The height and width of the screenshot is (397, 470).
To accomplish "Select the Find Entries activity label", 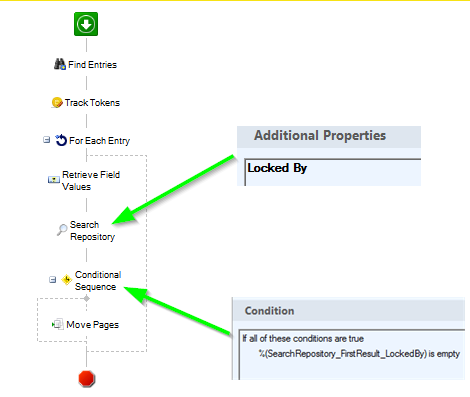I will coord(92,65).
